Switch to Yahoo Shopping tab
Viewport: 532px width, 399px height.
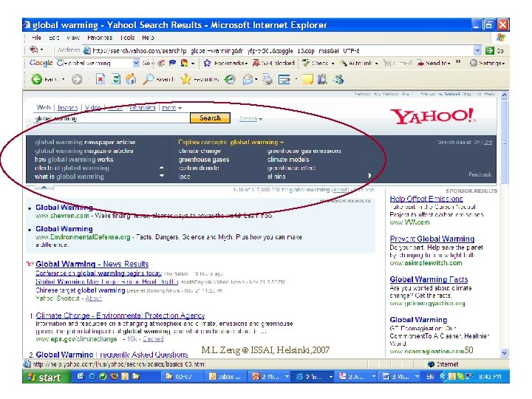[x=143, y=108]
